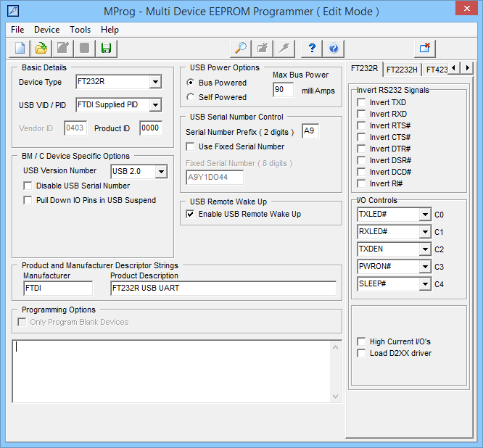The image size is (483, 448).
Task: Check Disable USB Serial Number
Action: pos(28,186)
